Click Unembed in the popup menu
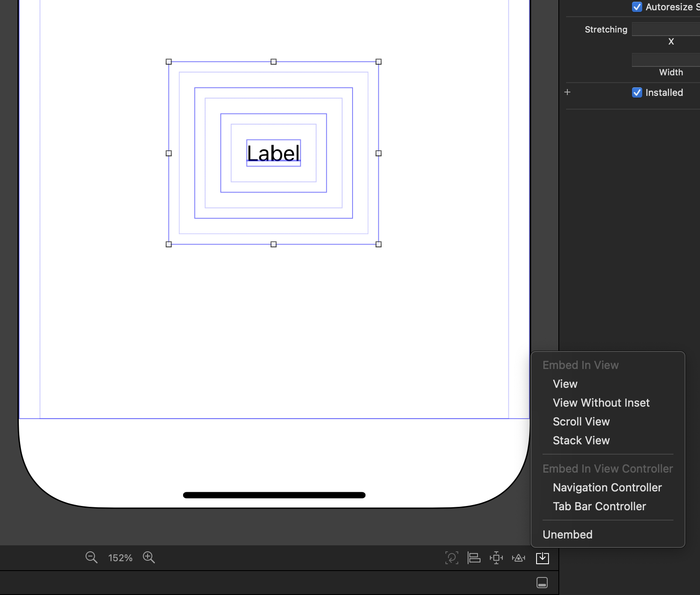 [x=567, y=535]
